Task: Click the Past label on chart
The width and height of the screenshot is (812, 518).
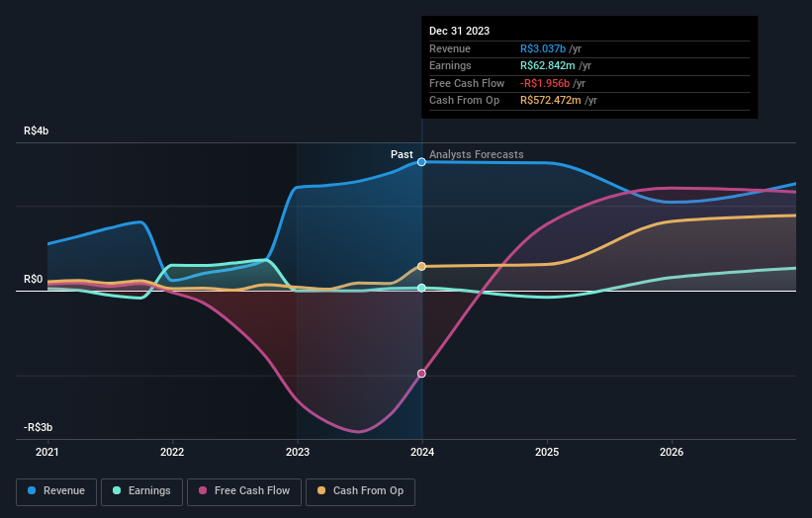Action: point(402,154)
